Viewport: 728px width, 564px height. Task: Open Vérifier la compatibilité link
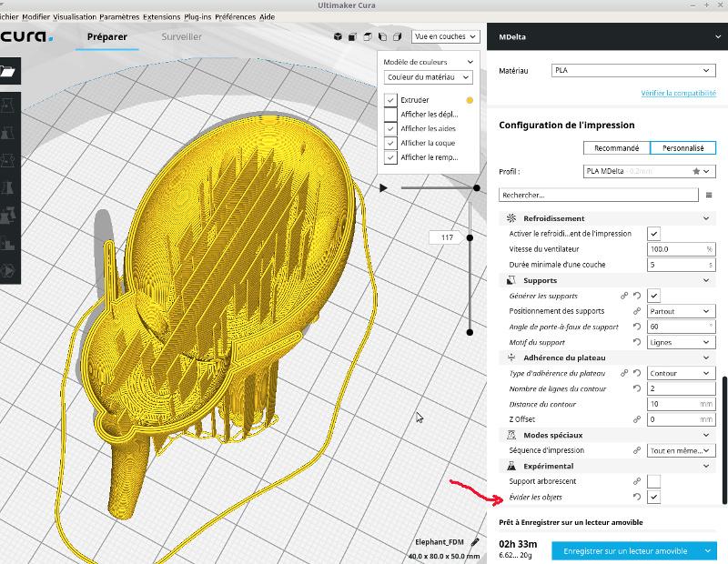[x=678, y=94]
